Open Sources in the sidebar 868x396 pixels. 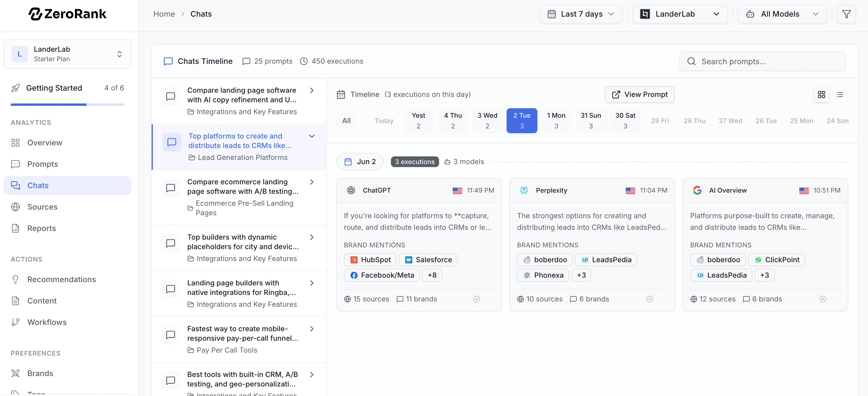pos(67,207)
